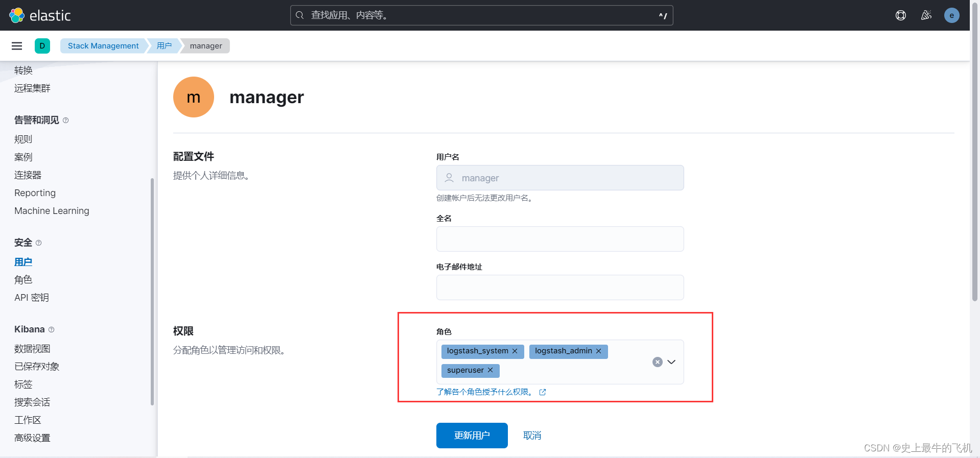Open 案例 in sidebar
Image resolution: width=980 pixels, height=458 pixels.
click(x=24, y=157)
